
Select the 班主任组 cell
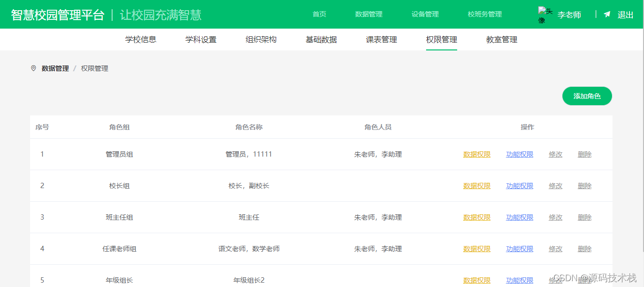click(x=119, y=217)
